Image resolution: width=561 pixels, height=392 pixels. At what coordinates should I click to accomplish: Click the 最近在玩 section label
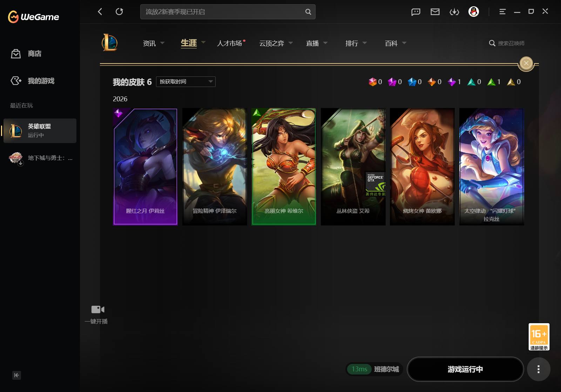21,106
